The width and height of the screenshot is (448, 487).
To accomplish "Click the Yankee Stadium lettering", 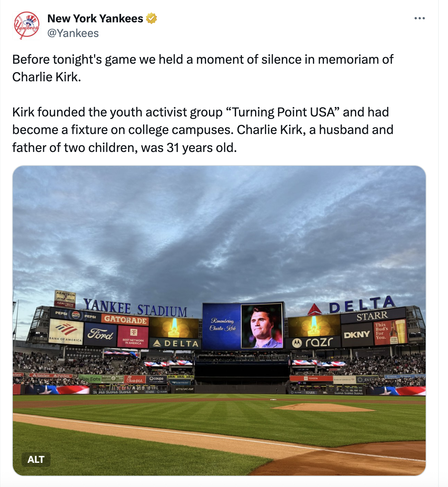I will click(x=135, y=308).
